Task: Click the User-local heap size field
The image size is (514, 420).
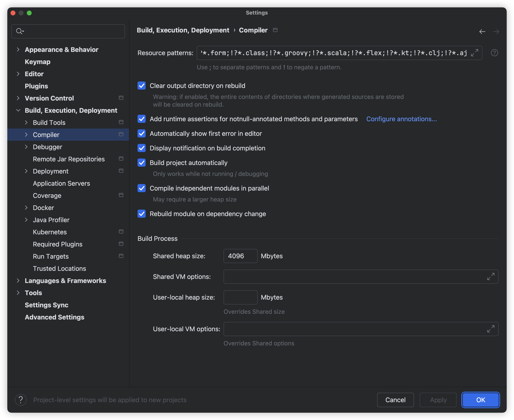Action: click(240, 297)
